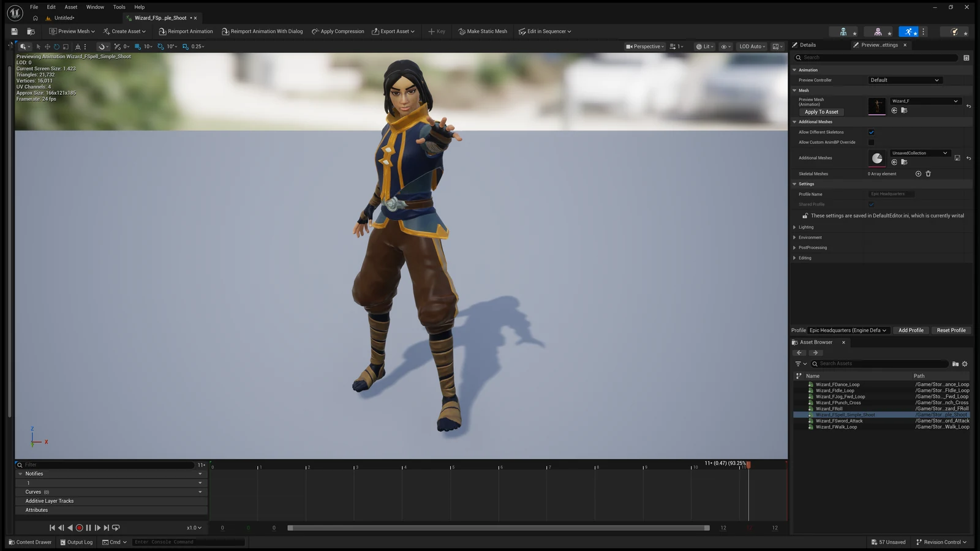Click the Reset Profile button
Screen dimensions: 980x551
(951, 331)
